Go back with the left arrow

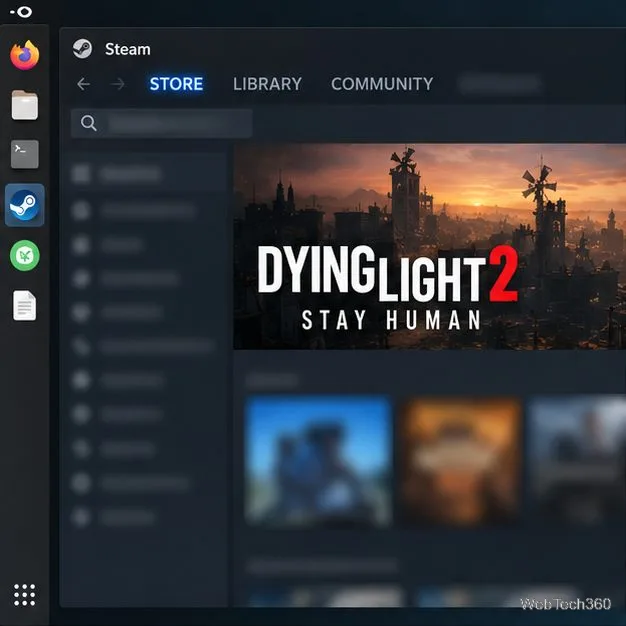83,84
